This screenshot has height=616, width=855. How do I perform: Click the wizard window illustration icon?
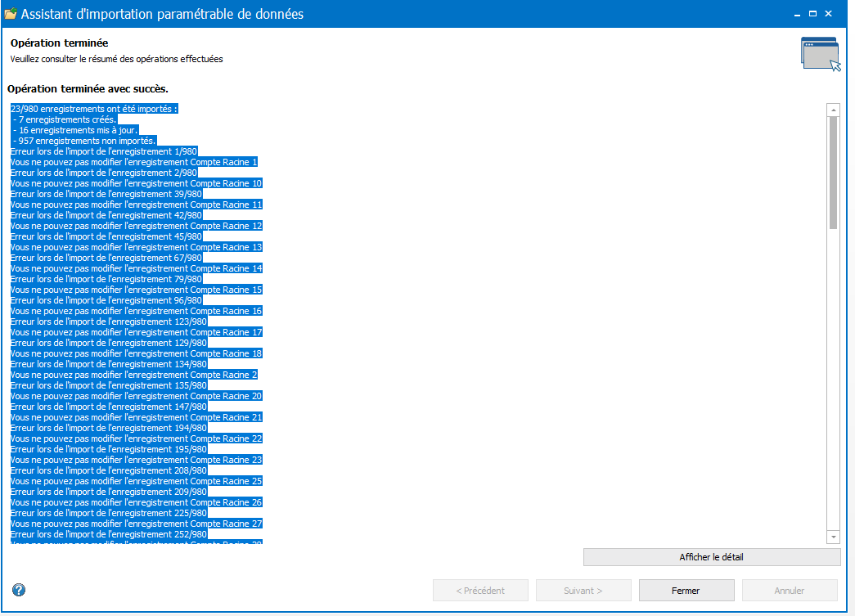pyautogui.click(x=821, y=54)
